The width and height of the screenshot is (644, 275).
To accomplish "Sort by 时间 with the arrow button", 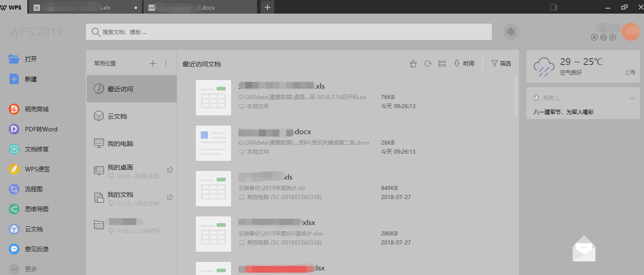I will coord(464,64).
